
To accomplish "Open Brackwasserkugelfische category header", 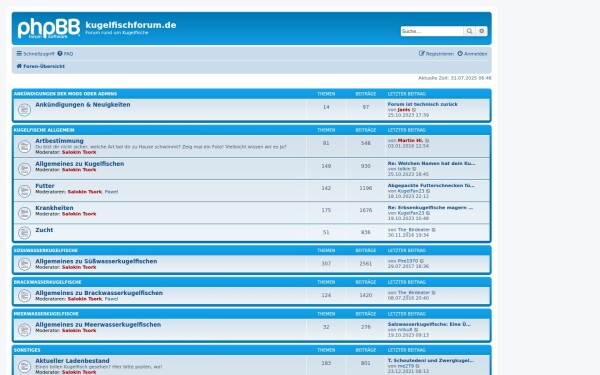I will [47, 282].
